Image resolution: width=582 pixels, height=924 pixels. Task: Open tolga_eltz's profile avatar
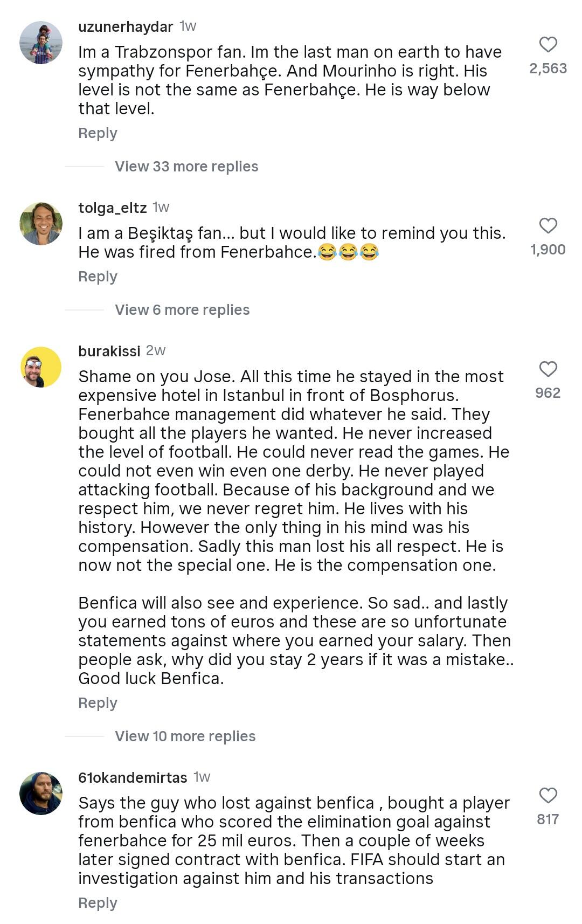click(41, 224)
